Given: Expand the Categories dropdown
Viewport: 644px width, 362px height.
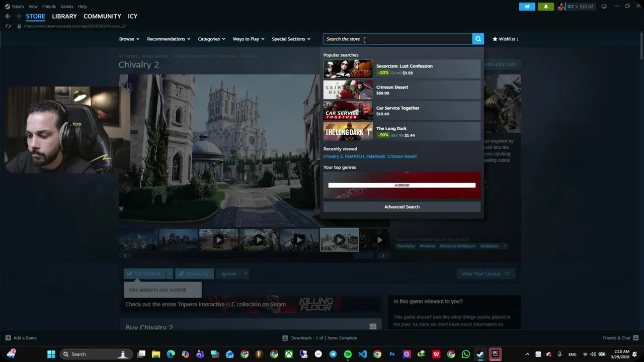Looking at the screenshot, I should pos(211,39).
